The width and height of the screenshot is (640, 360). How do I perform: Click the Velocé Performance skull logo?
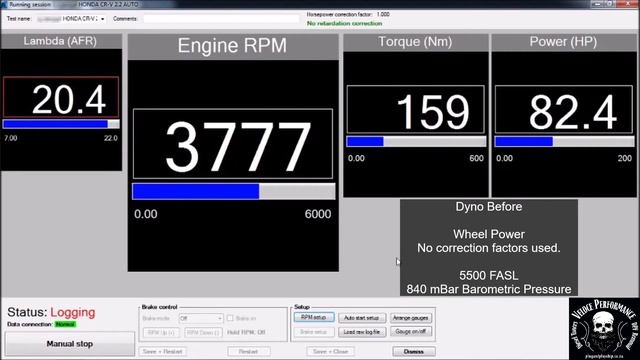604,329
